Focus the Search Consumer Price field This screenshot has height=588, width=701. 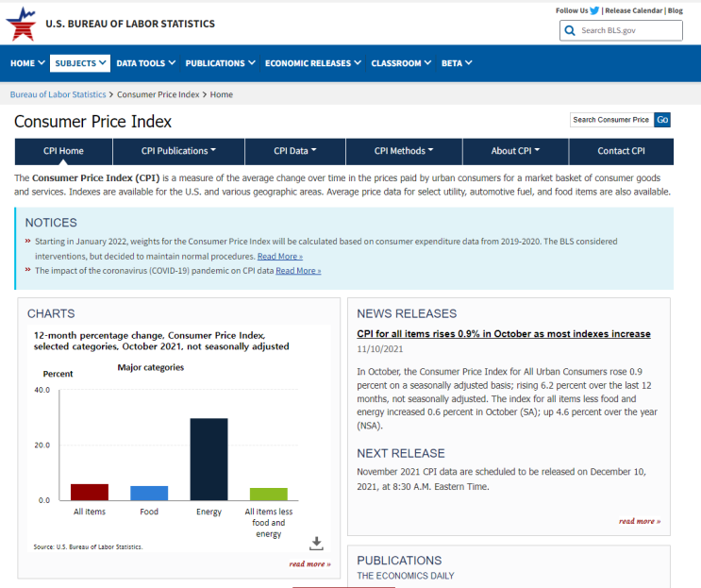pos(611,120)
